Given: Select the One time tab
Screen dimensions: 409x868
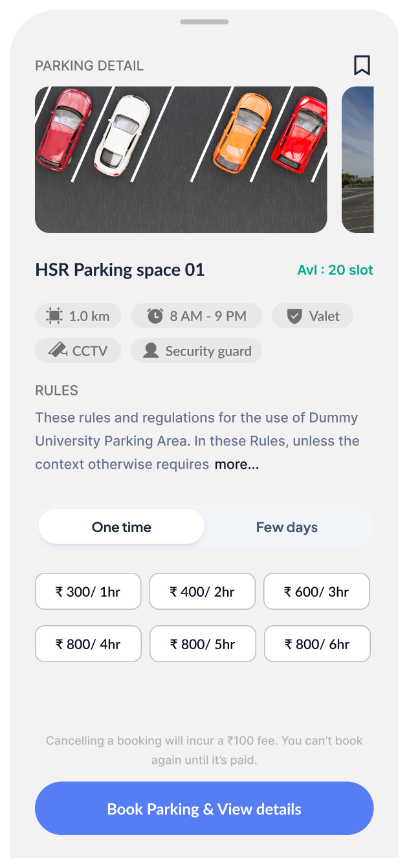Looking at the screenshot, I should pyautogui.click(x=122, y=527).
